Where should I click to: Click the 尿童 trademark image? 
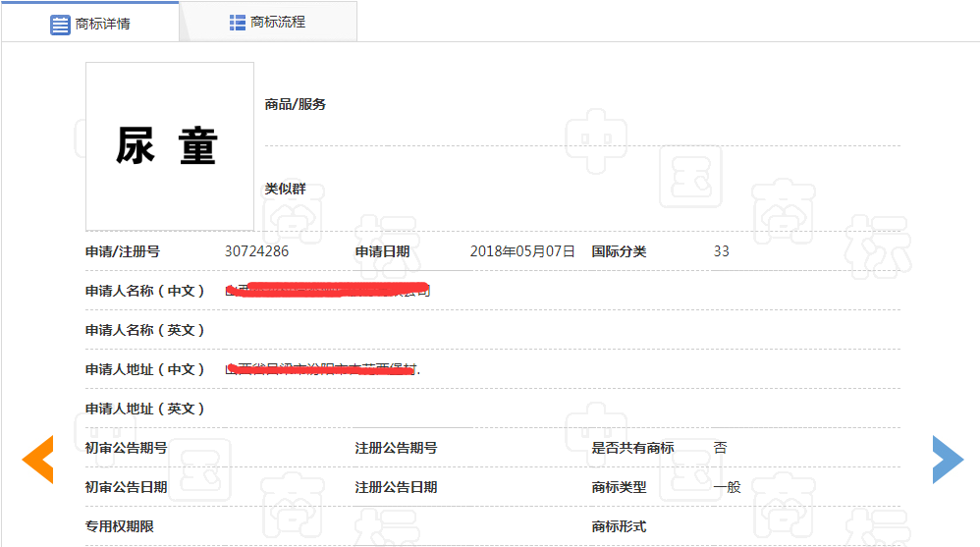(169, 146)
